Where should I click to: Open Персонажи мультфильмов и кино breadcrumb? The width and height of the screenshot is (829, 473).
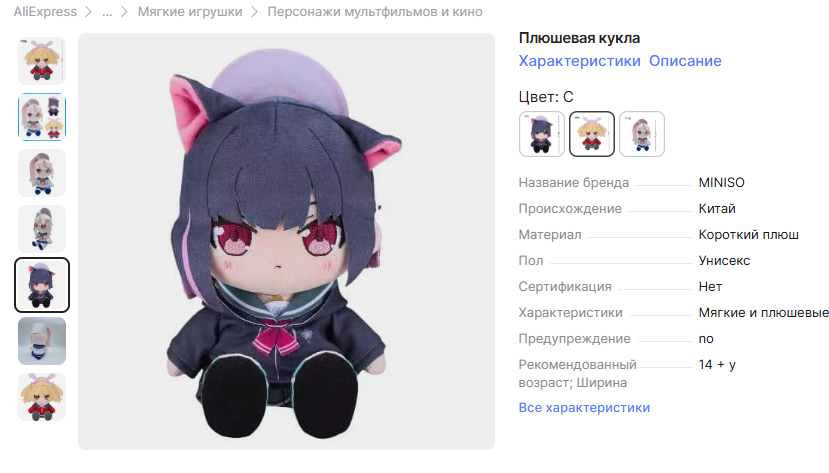(x=374, y=12)
